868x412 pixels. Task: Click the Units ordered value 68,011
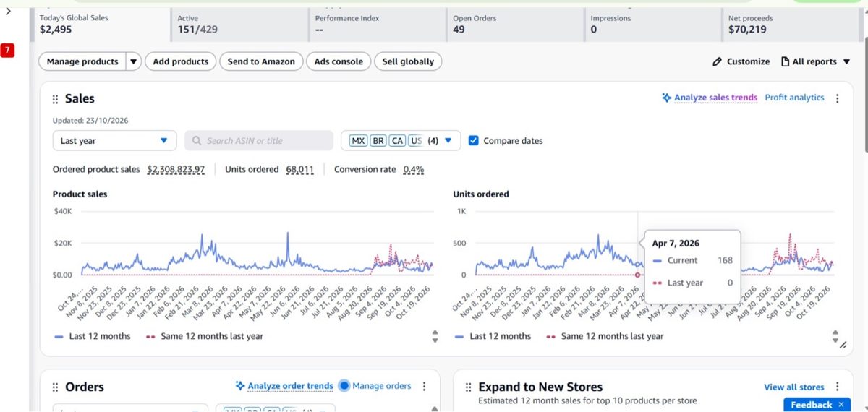(x=299, y=170)
